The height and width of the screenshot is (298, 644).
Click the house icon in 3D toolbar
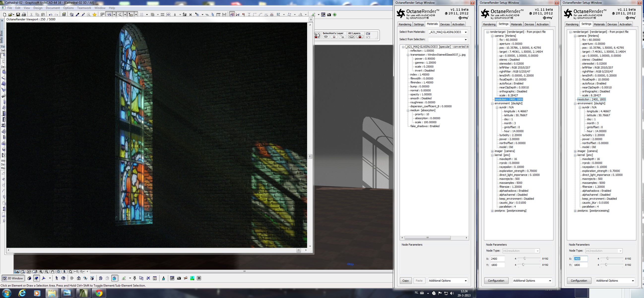coord(79,278)
